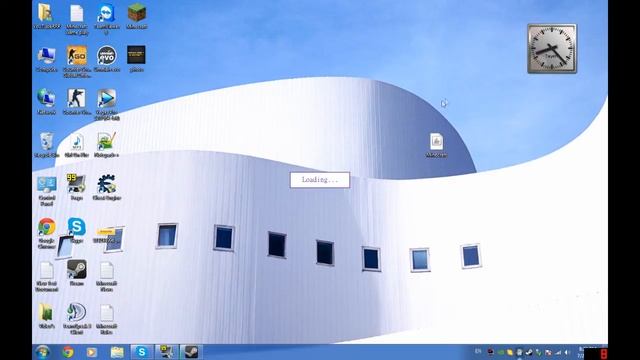This screenshot has height=360, width=640.
Task: Switch to Steam window in taskbar
Action: [x=191, y=352]
